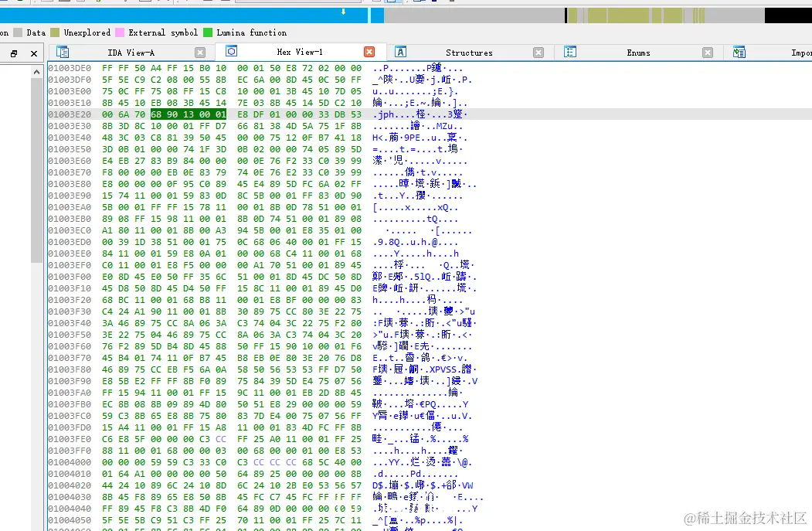
Task: Close the left docked panel
Action: click(34, 53)
